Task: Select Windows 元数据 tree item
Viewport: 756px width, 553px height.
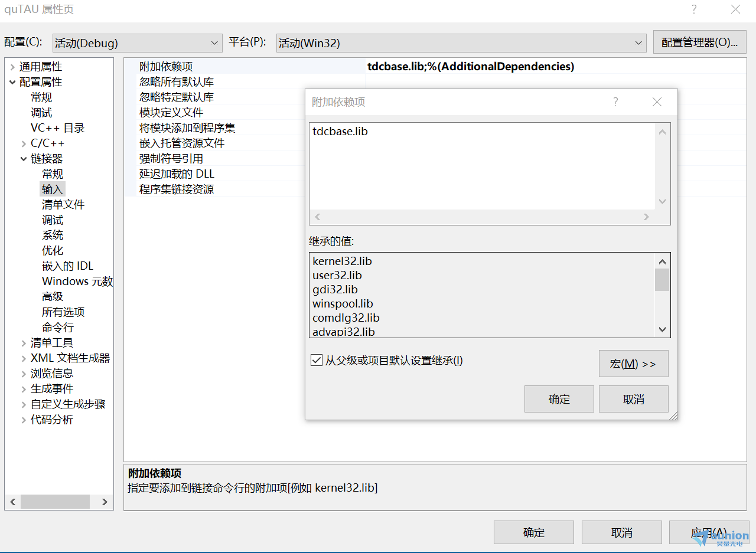Action: tap(77, 282)
